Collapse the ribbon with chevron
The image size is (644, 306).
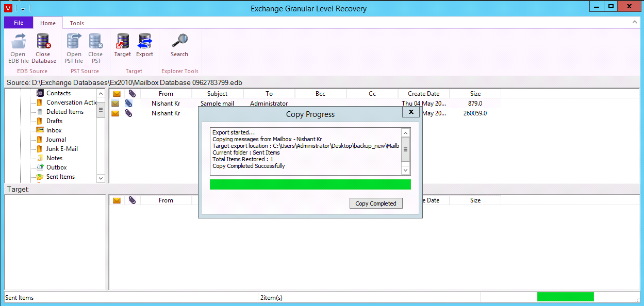click(x=635, y=23)
